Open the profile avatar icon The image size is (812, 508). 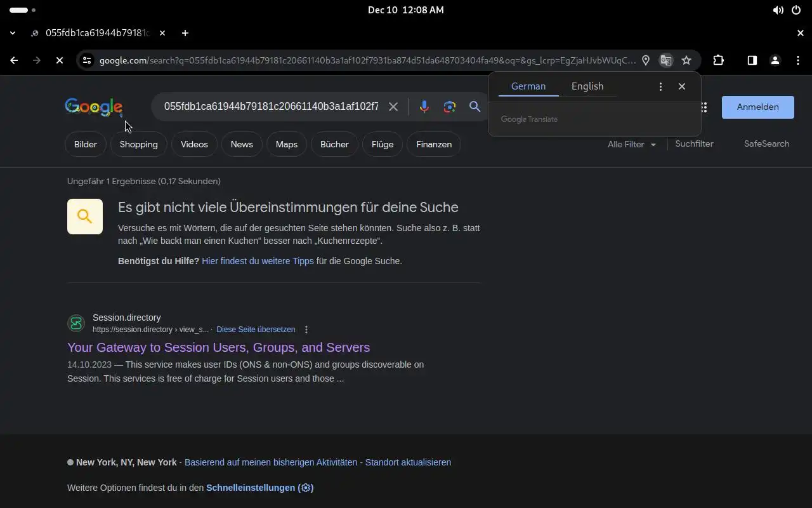pyautogui.click(x=775, y=60)
